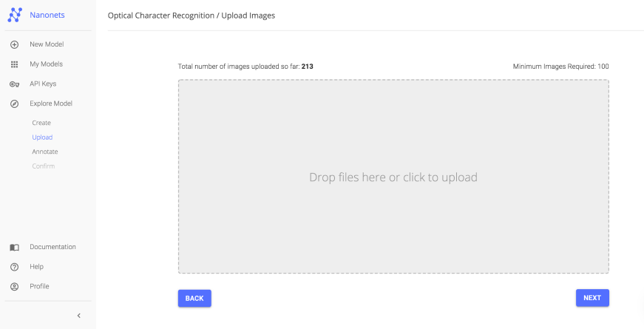Select the Upload step in sidebar

click(42, 138)
